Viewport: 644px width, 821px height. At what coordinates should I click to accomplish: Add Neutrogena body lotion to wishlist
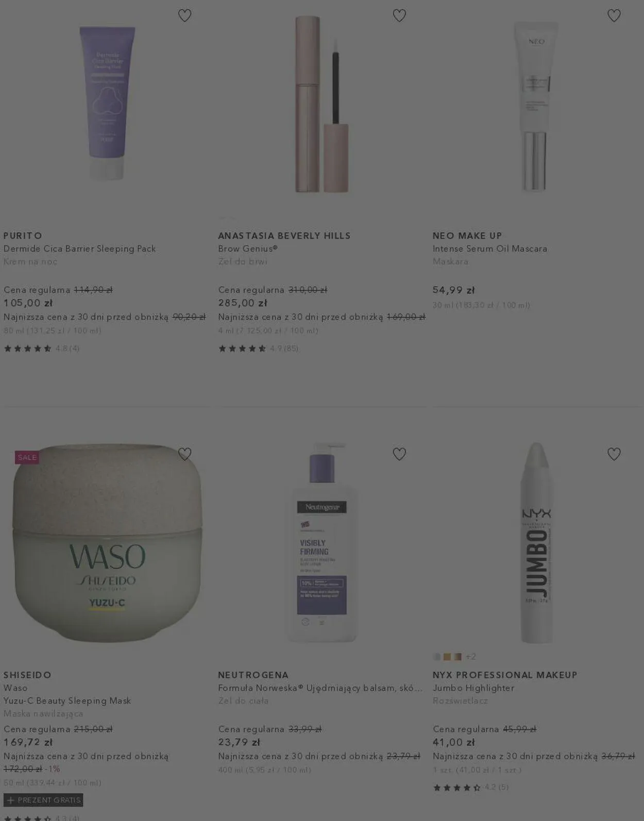coord(399,454)
